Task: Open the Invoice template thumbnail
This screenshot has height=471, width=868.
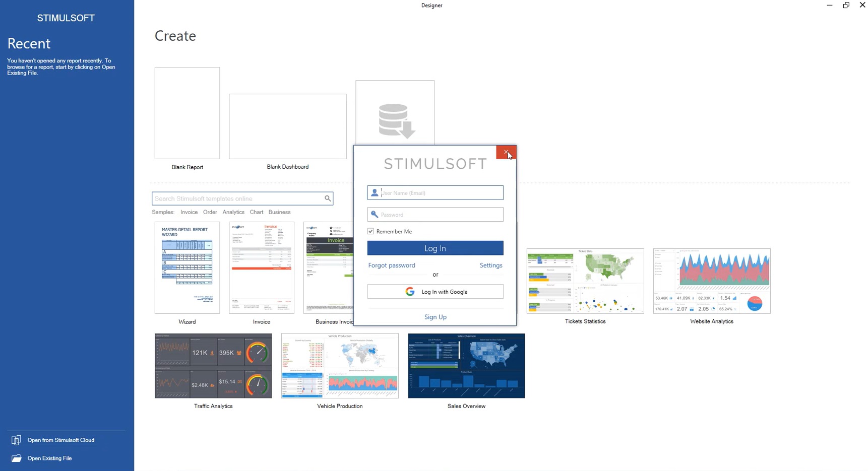Action: [x=262, y=267]
